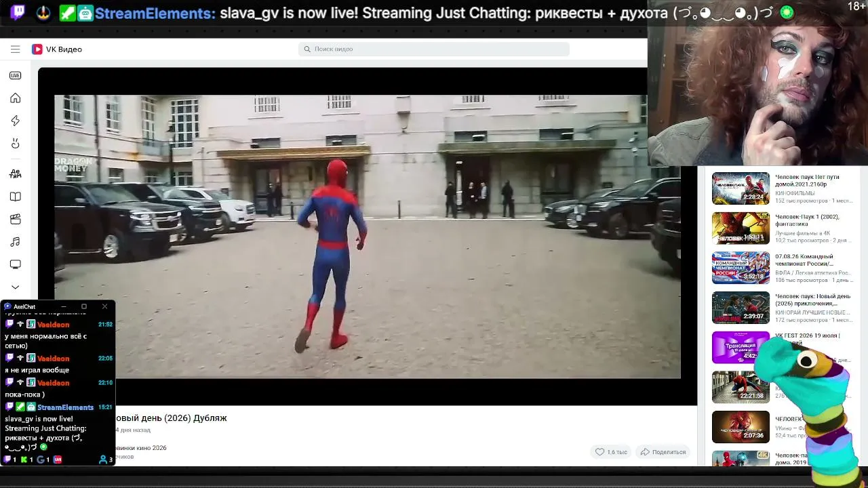Open 'Человек-паук: Новый день (2026) приключения' title
Screen dimensions: 868x488
tap(812, 300)
